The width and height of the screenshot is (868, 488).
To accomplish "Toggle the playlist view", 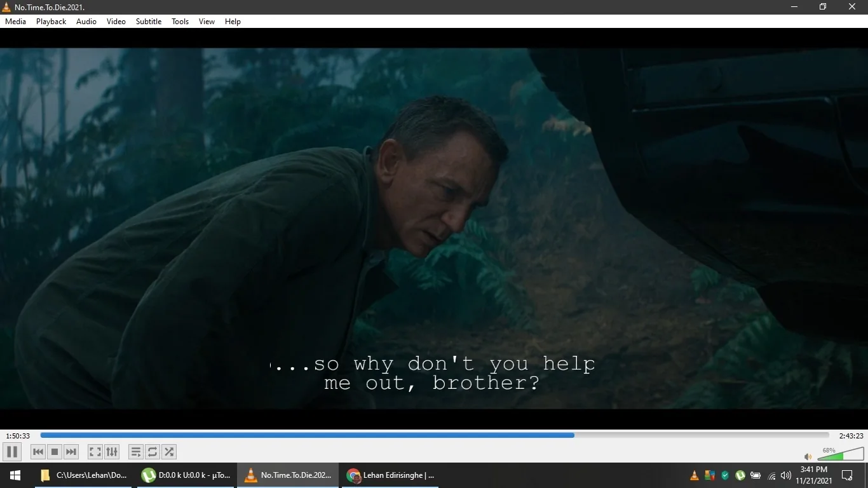I will click(x=136, y=452).
